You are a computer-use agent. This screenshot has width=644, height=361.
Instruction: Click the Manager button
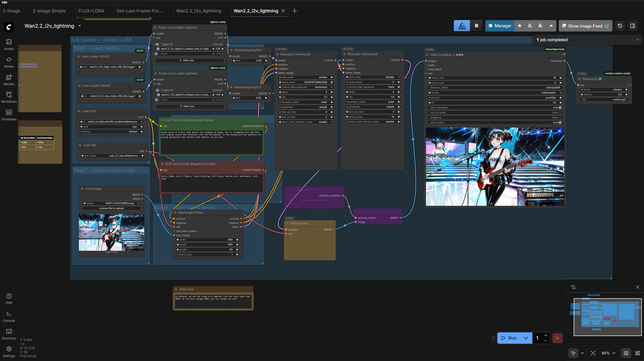pyautogui.click(x=499, y=26)
